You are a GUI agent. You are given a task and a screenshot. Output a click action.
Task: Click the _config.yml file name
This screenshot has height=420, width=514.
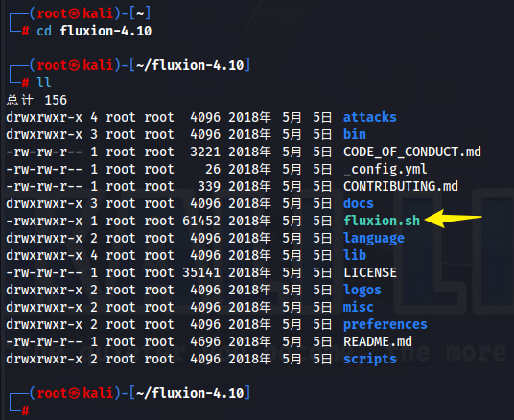coord(385,169)
